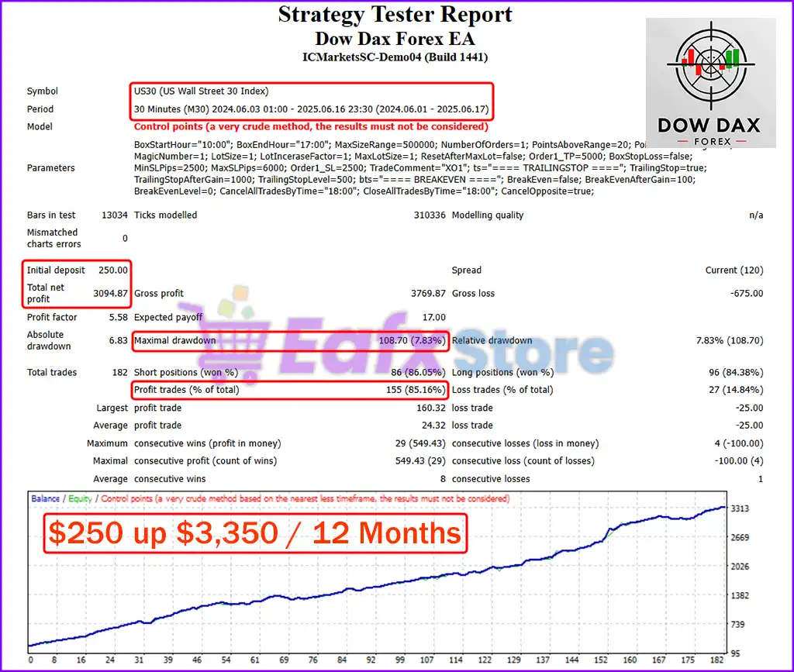The height and width of the screenshot is (672, 794).
Task: Click the Ticks modelled label
Action: (x=166, y=215)
